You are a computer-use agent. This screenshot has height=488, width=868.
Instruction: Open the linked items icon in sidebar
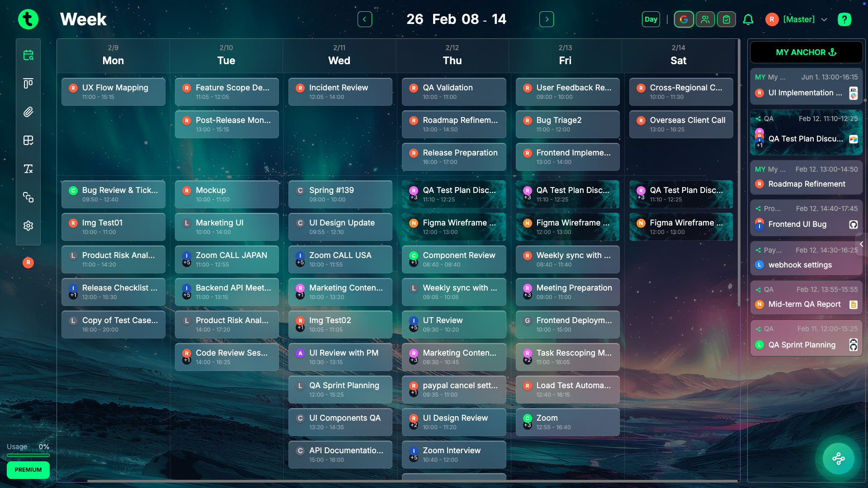click(28, 197)
